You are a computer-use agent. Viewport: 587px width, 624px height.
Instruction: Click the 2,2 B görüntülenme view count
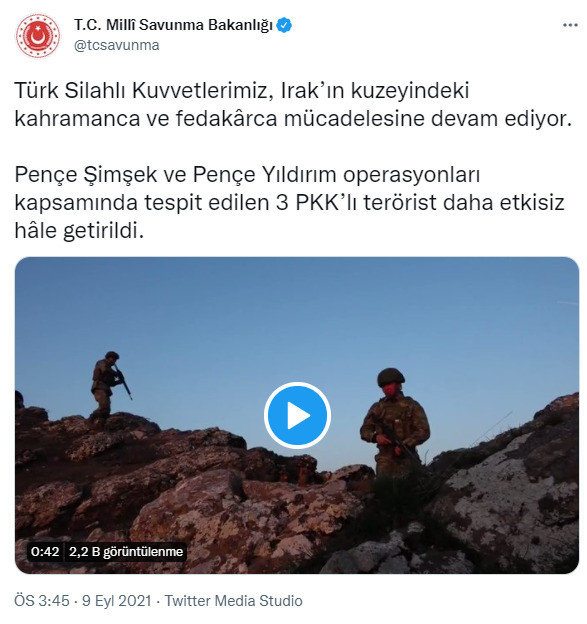coord(126,552)
